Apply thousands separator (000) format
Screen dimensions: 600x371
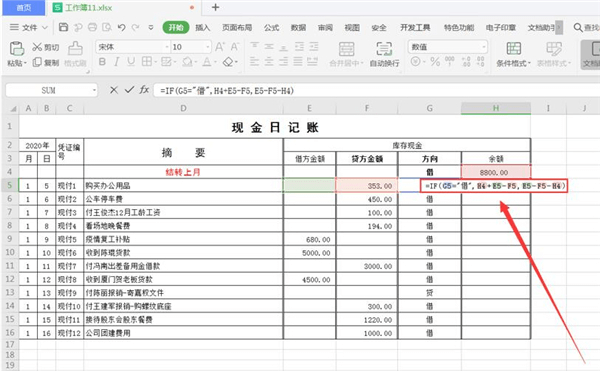coord(450,61)
